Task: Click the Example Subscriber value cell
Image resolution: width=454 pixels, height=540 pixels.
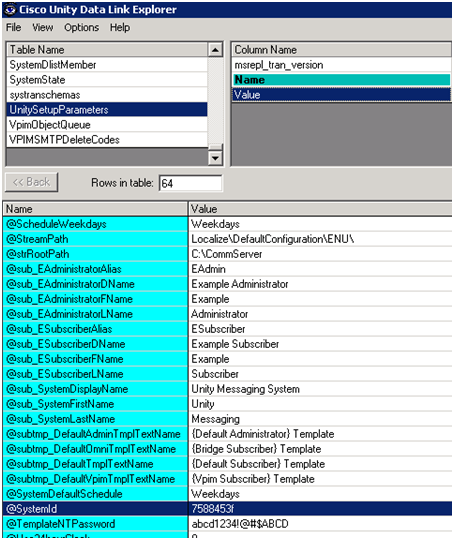Action: coord(320,344)
